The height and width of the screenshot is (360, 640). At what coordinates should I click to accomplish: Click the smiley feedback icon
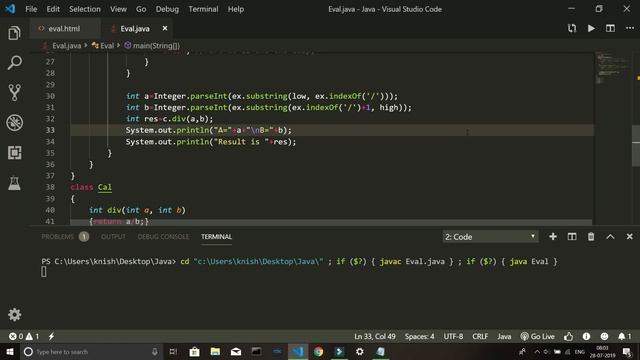coord(604,337)
